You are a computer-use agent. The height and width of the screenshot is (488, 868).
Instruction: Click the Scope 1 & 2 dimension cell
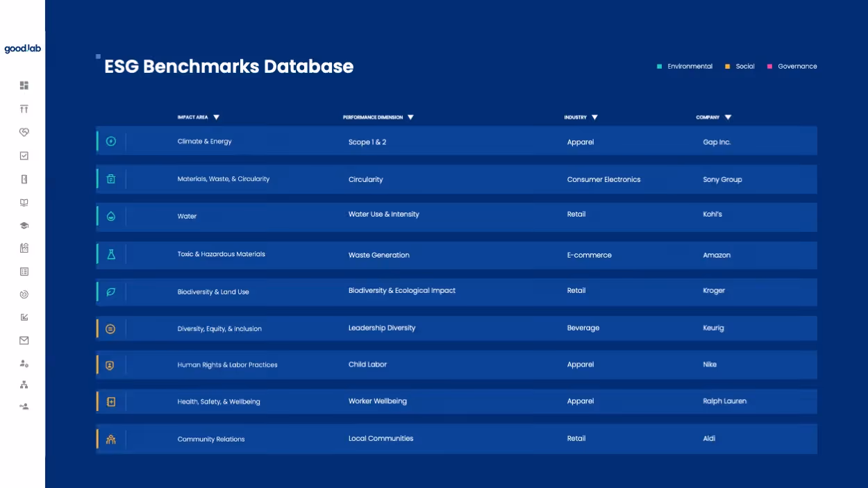click(367, 142)
